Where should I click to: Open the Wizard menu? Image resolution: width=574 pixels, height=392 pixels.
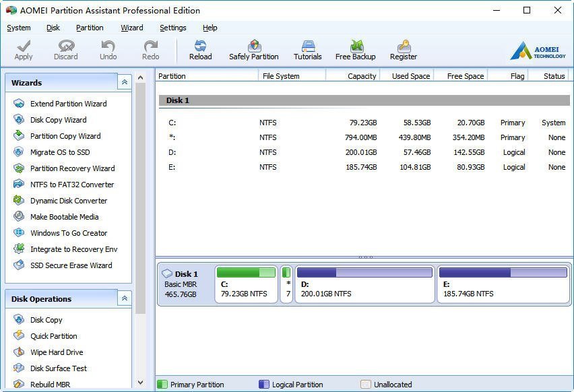(x=132, y=28)
